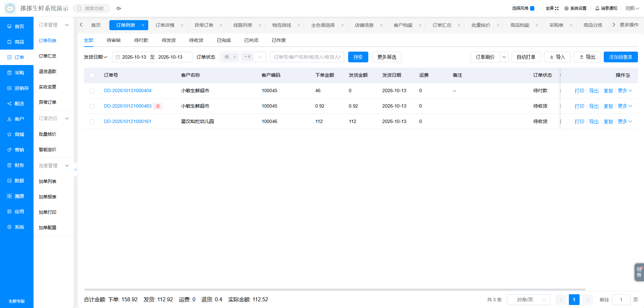Switch to the 待发货 status tab

[169, 40]
